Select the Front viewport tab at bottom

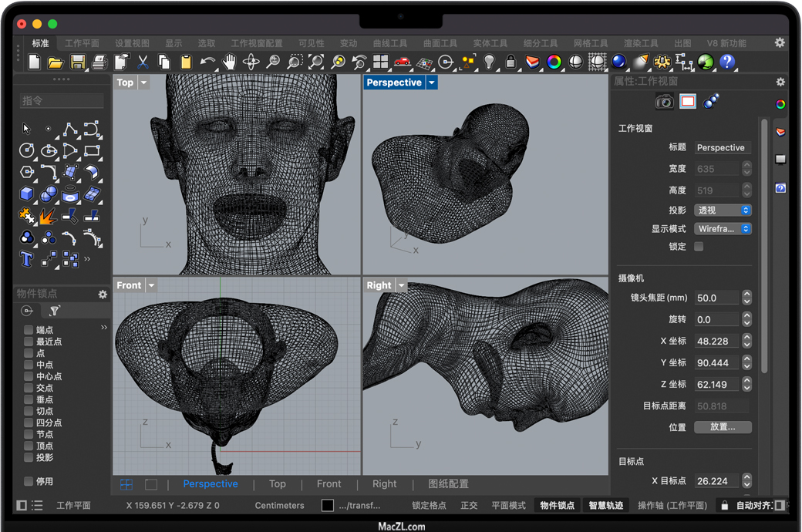329,484
